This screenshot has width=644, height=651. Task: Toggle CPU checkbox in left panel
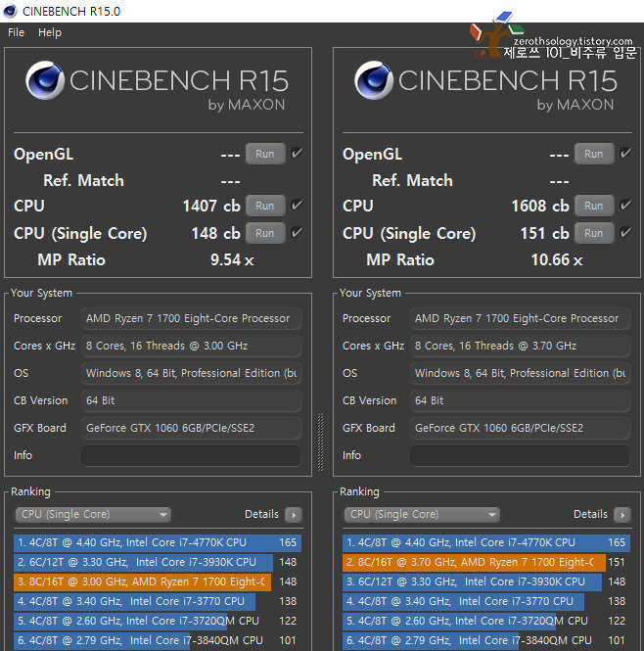[x=297, y=206]
